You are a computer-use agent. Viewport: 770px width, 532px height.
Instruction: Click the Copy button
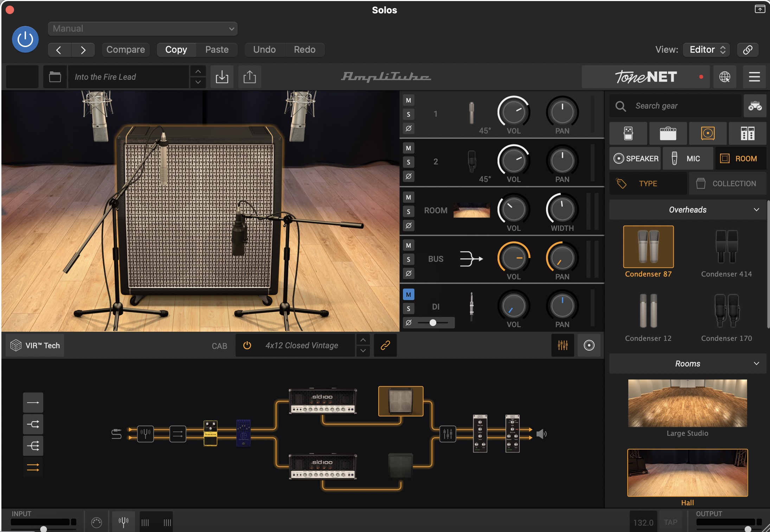tap(176, 50)
